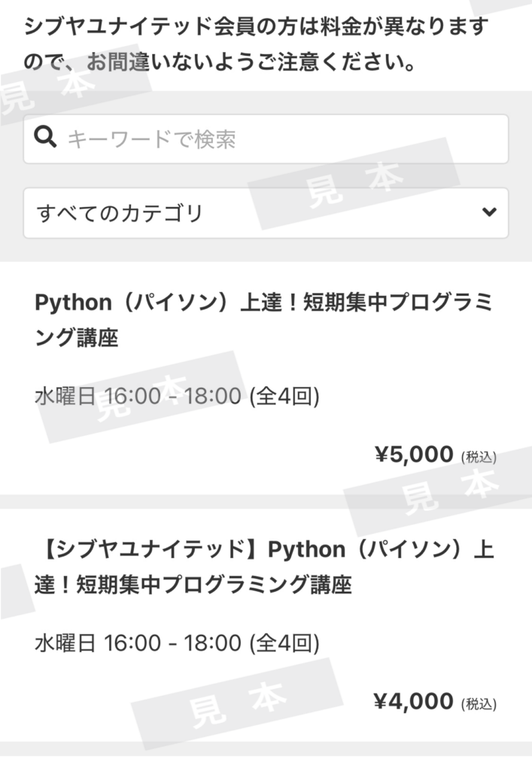
Task: Focus the キーワードで検索 search field
Action: point(278,139)
